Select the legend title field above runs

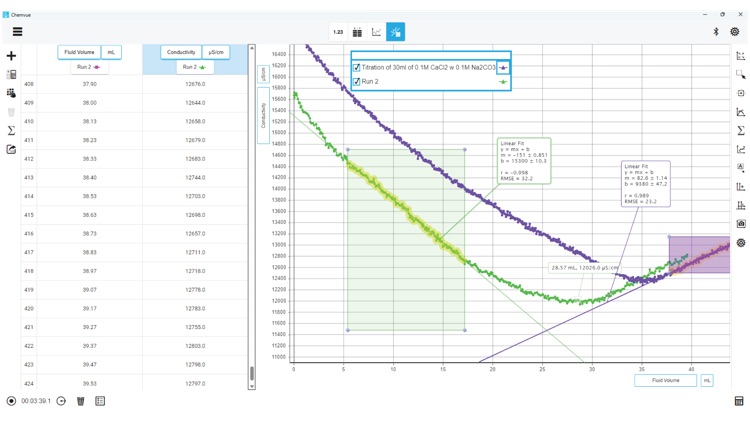pos(431,55)
